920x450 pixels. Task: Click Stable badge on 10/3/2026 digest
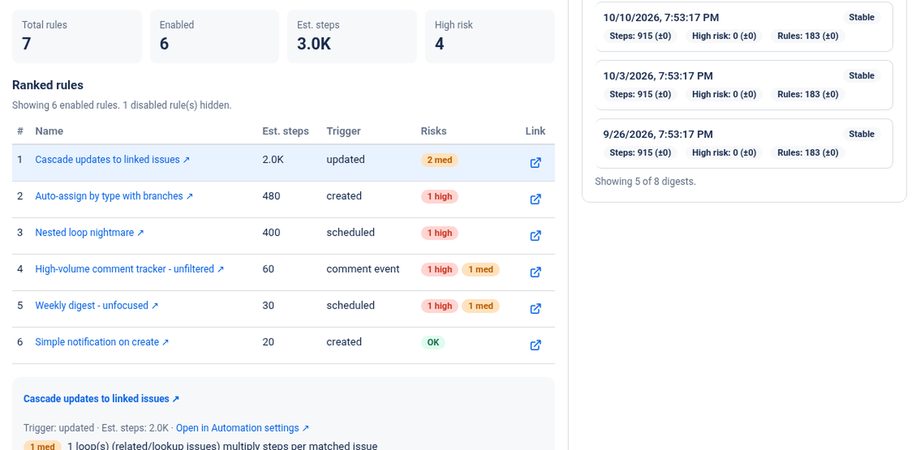(861, 76)
